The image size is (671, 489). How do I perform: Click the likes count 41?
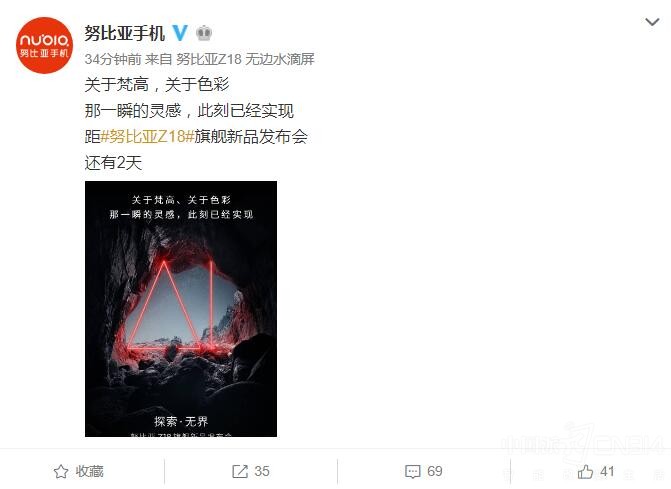tap(607, 471)
